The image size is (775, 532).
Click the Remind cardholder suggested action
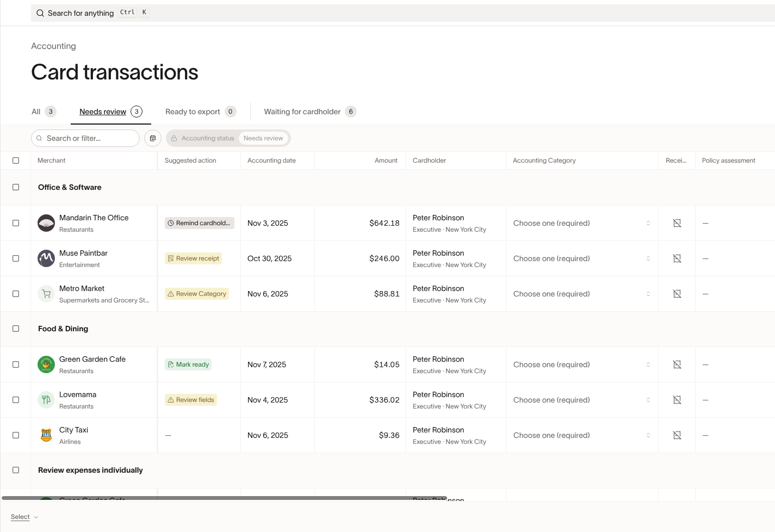pos(200,223)
